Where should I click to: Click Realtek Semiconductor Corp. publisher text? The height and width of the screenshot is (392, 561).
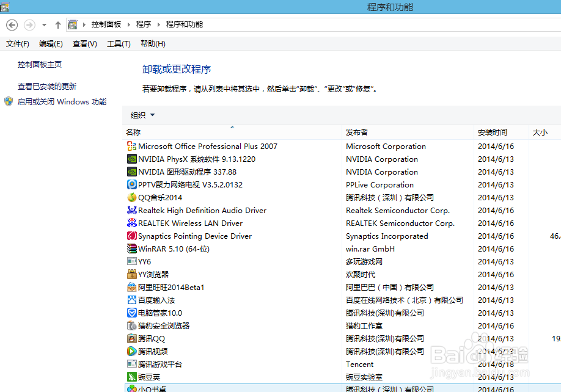tap(397, 211)
